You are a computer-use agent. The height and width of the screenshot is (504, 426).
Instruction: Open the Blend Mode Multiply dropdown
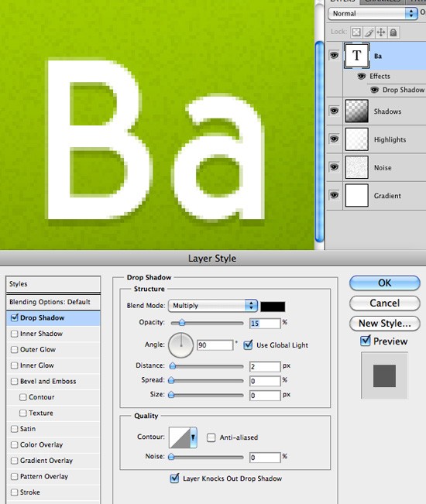point(213,305)
